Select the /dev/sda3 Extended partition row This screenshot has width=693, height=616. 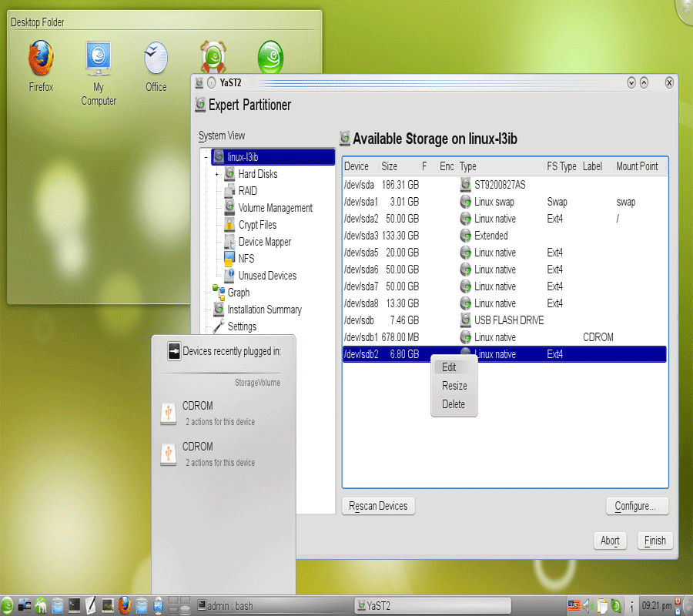click(504, 236)
